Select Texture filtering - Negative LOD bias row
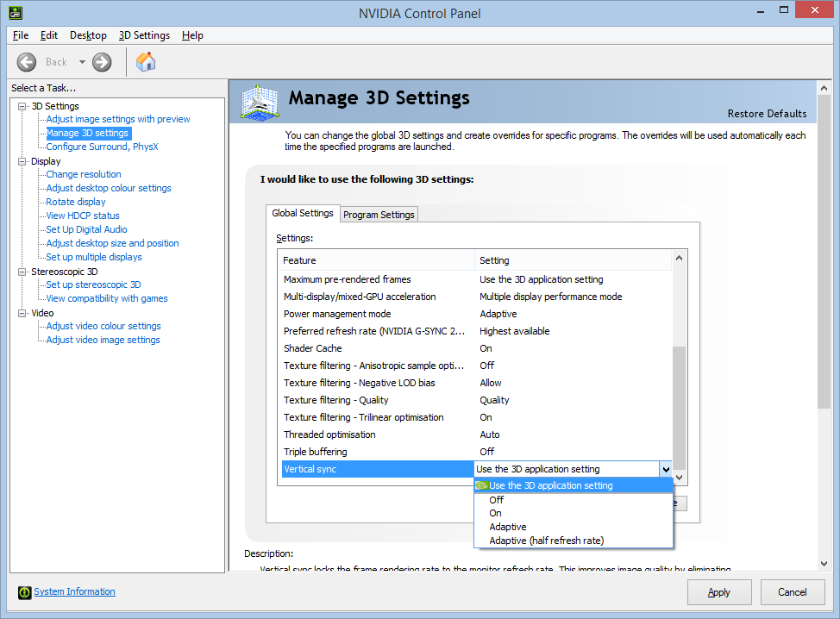Screen dimensions: 840x619 tap(476, 383)
